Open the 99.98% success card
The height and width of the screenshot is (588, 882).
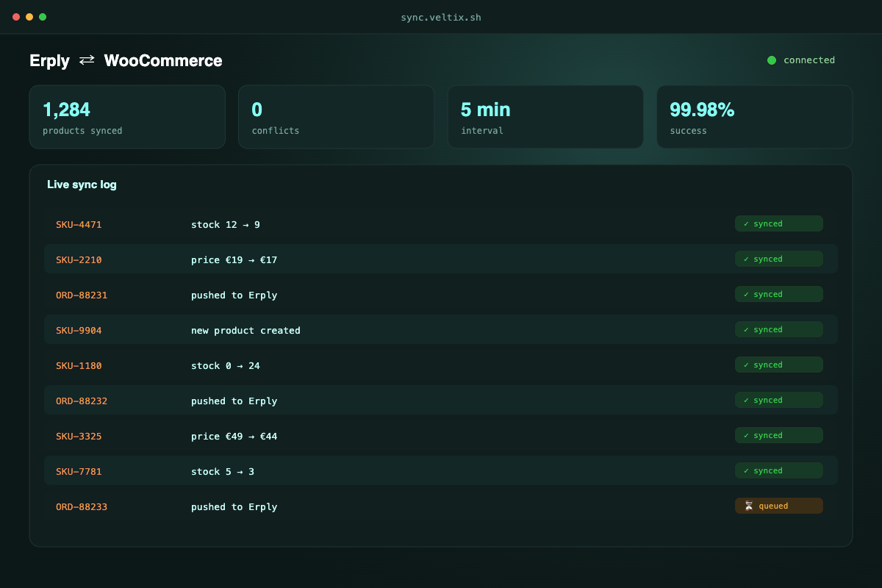pyautogui.click(x=754, y=117)
